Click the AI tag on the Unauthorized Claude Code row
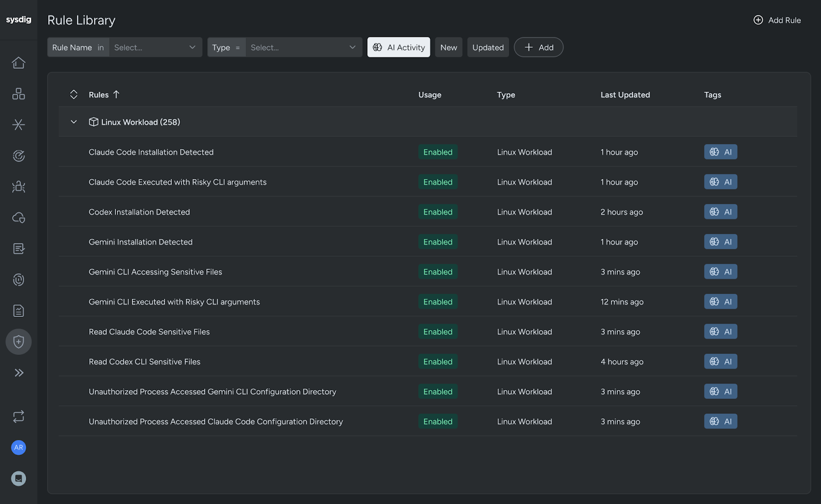821x504 pixels. pyautogui.click(x=720, y=421)
